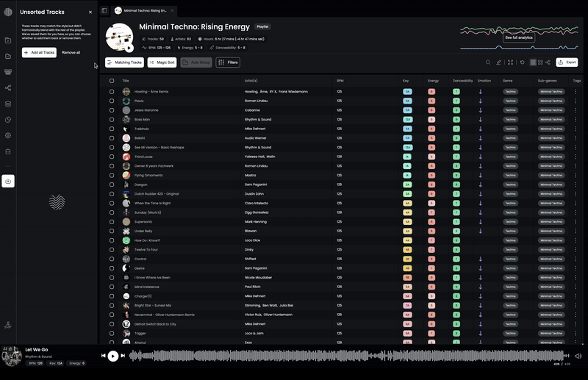Open the stacked layers icon in sidebar
The width and height of the screenshot is (588, 380).
coord(8,104)
